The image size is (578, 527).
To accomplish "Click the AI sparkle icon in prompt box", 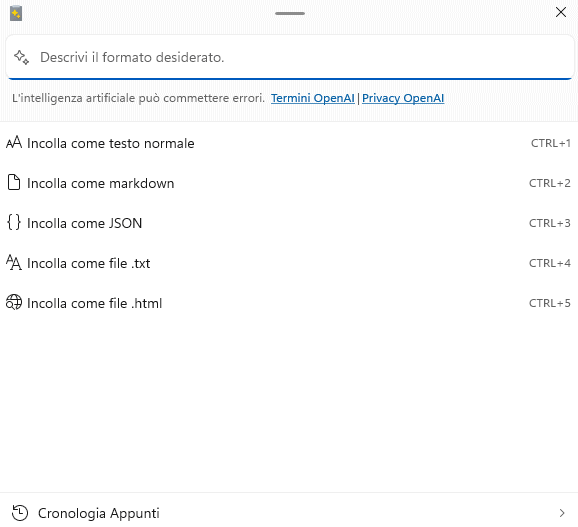I will click(21, 57).
